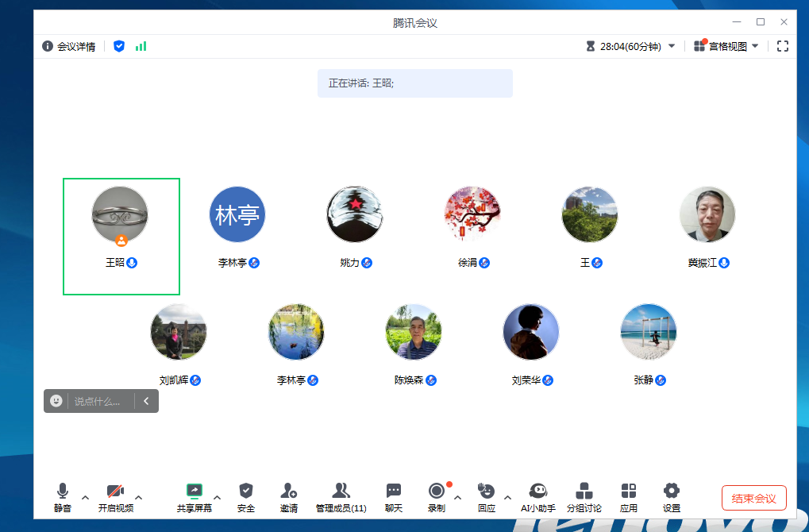Open breakout rooms (分组讨论)
Viewport: 809px width, 532px height.
pos(584,491)
